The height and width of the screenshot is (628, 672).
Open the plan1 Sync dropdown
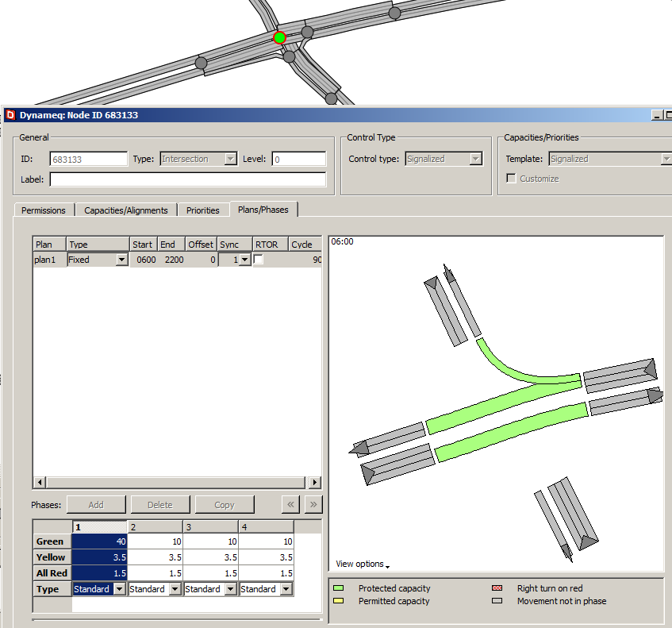244,260
